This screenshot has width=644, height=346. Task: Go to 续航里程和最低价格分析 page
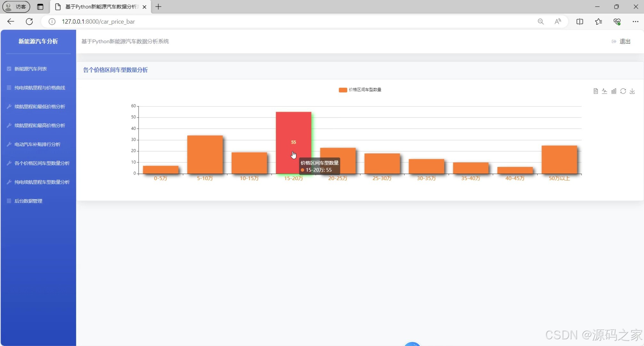[x=40, y=107]
